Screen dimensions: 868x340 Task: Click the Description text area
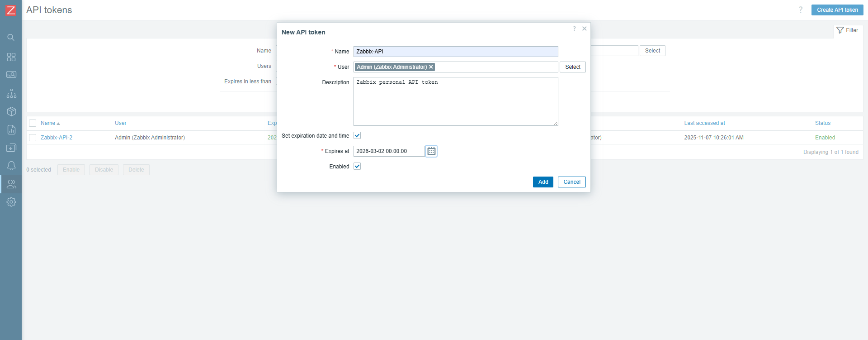click(x=456, y=101)
